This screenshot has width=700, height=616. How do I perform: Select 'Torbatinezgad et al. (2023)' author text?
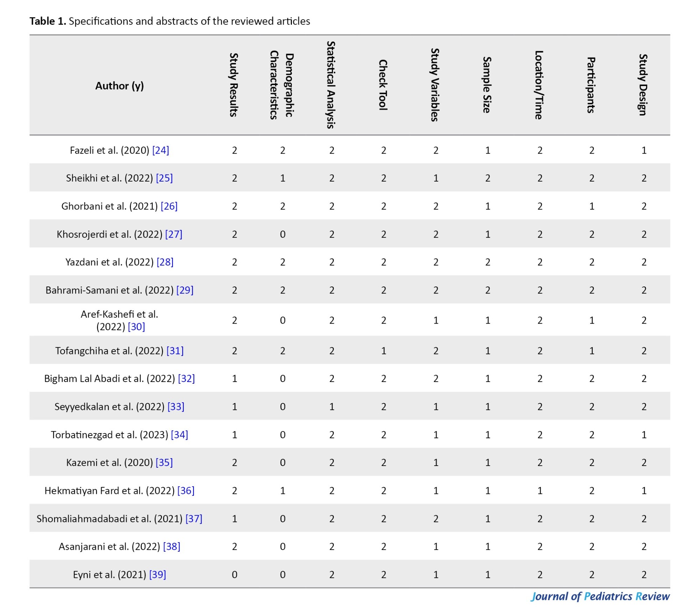click(x=110, y=435)
